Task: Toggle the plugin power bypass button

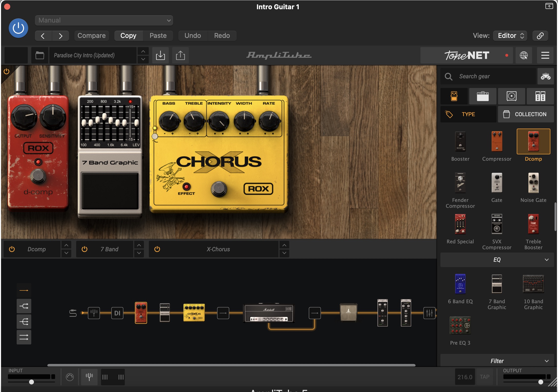Action: coord(18,28)
